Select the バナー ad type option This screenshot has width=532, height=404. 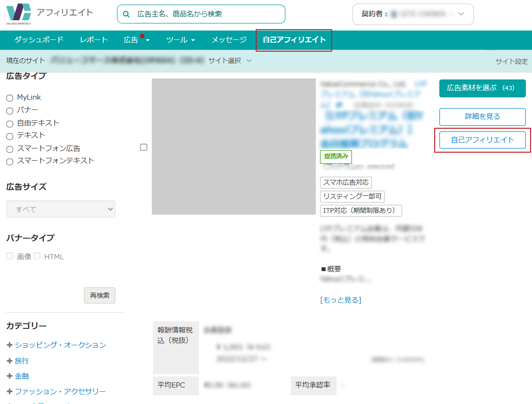point(9,110)
